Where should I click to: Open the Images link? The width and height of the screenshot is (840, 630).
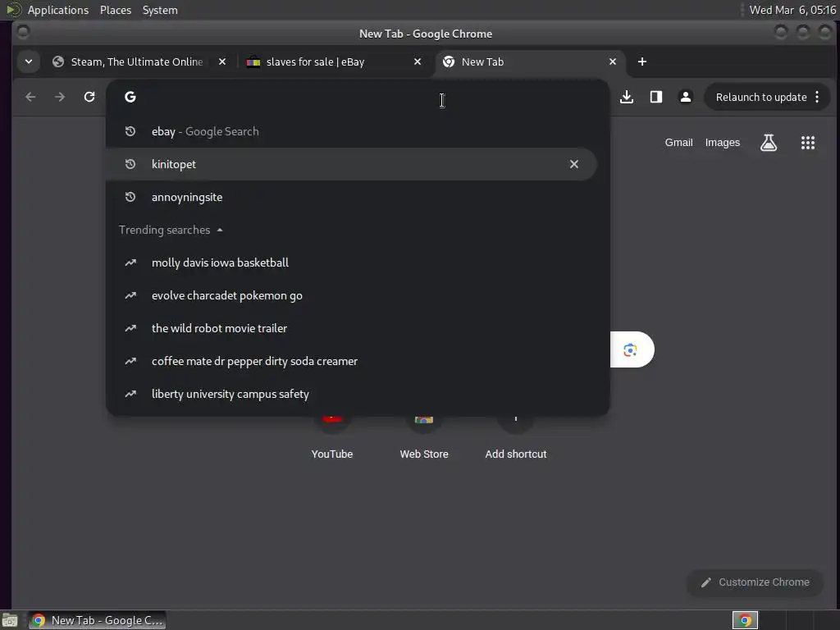pyautogui.click(x=722, y=143)
